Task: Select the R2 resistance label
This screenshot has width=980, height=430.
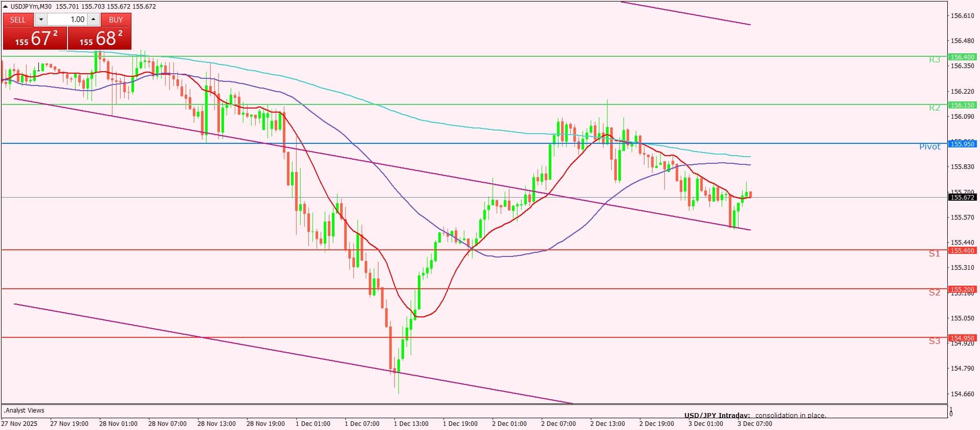Action: (934, 107)
